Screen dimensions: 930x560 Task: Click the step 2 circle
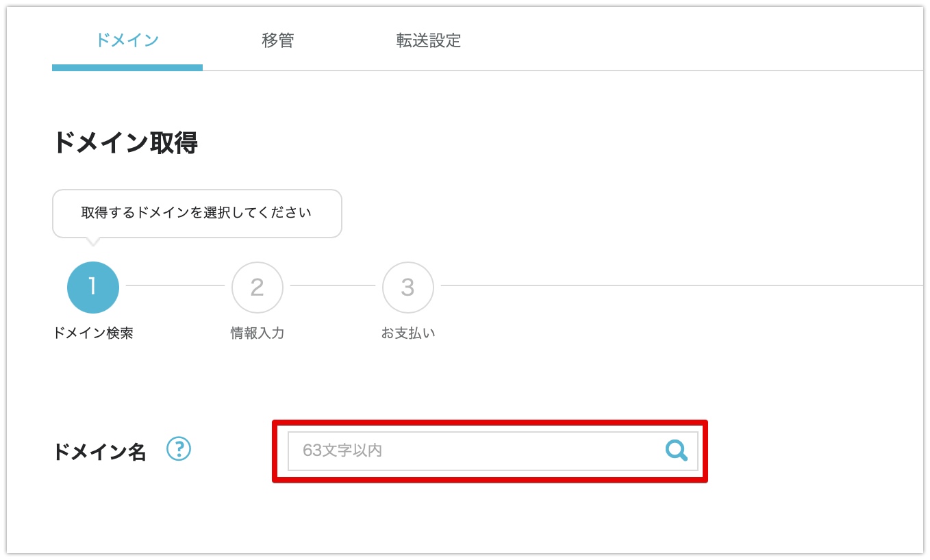(257, 288)
